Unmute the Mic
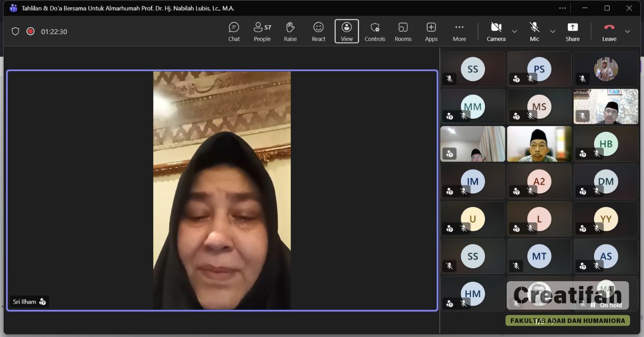Screen dimensions: 644x337 point(535,31)
